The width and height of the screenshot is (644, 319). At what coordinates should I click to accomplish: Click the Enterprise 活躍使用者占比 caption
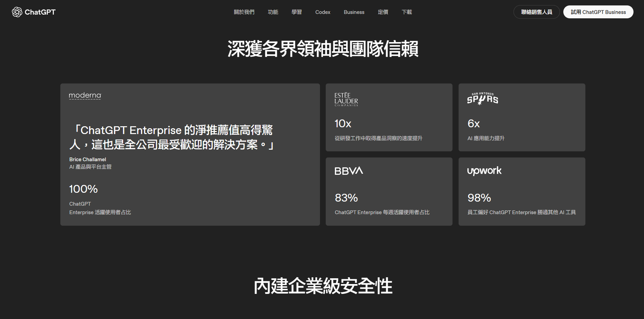click(x=100, y=212)
